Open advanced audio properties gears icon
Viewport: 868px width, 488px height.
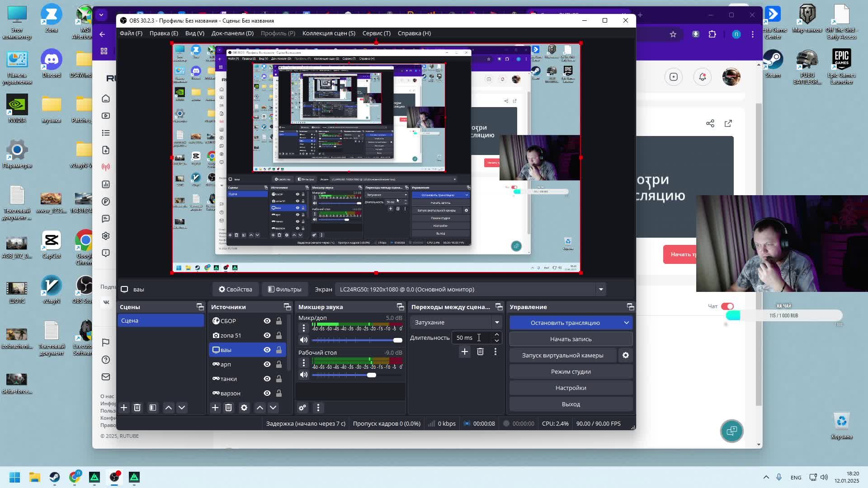(302, 408)
